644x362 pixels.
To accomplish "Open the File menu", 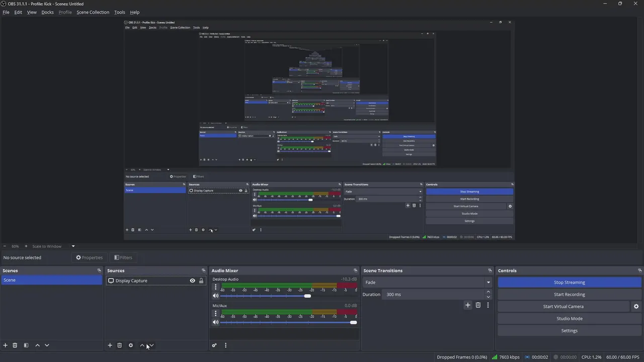I will tap(6, 12).
